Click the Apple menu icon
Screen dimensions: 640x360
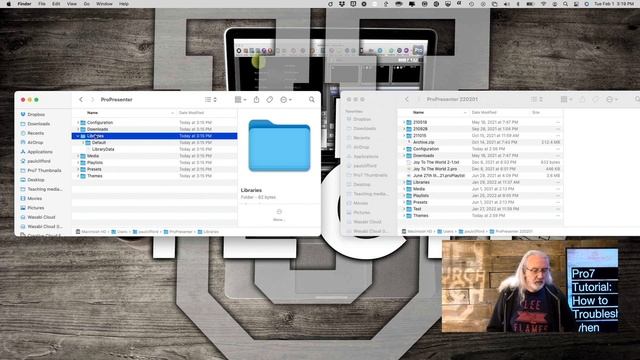(9, 4)
